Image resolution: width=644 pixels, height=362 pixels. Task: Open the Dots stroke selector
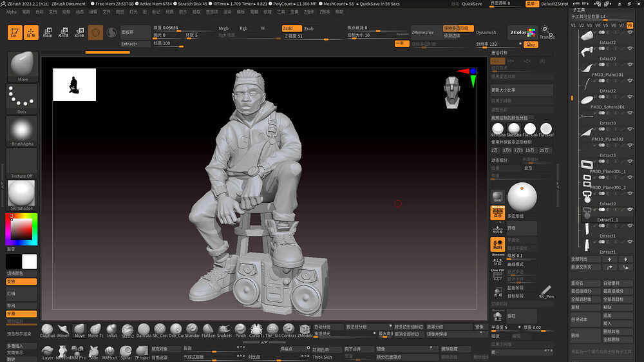pyautogui.click(x=22, y=99)
